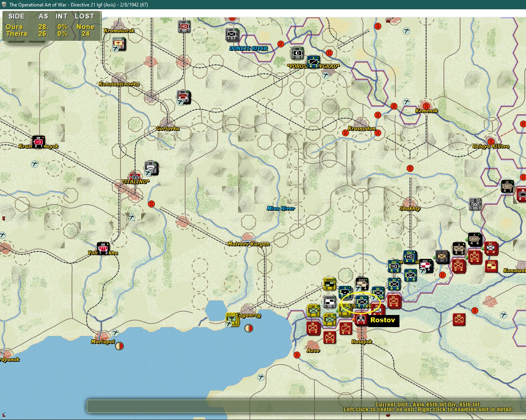The image size is (526, 420).
Task: Click the easternmost blue XXX HQ counter
Action: pyautogui.click(x=410, y=257)
